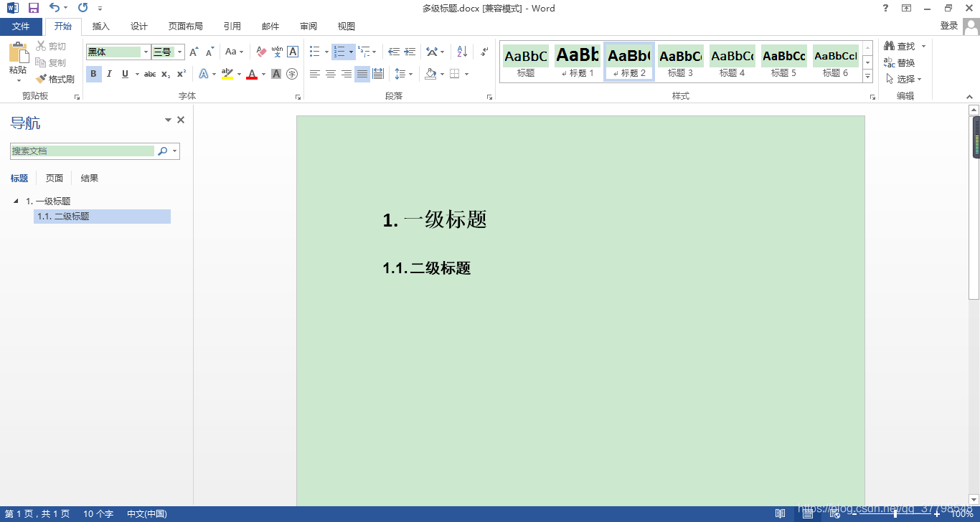
Task: Close the navigation pane with X
Action: 181,120
